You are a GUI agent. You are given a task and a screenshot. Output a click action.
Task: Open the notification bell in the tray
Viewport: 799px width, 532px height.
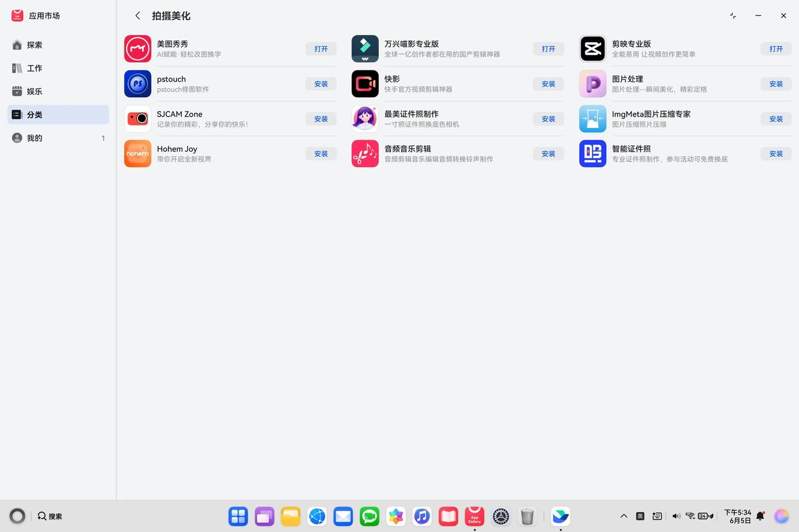(x=760, y=516)
